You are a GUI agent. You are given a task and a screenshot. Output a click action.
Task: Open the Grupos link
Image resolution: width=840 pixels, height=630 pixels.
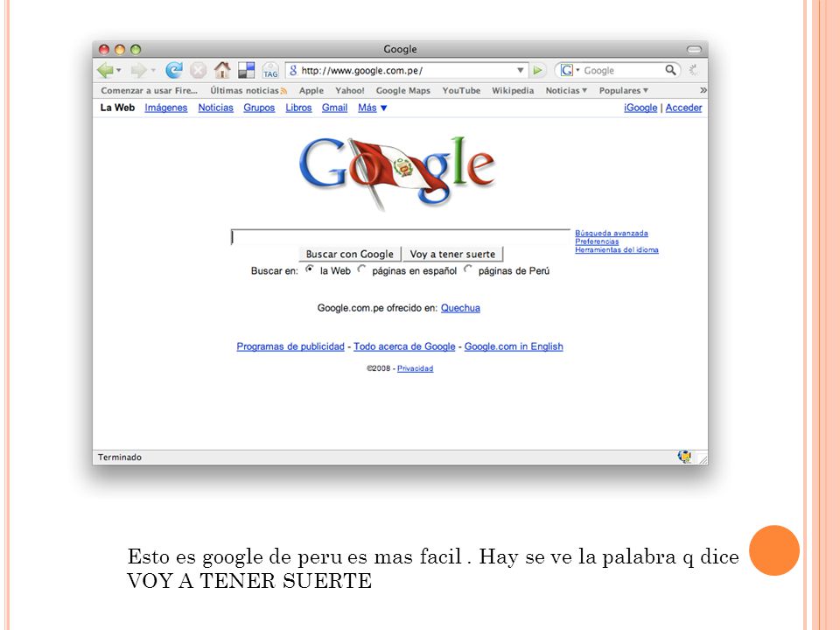(259, 108)
